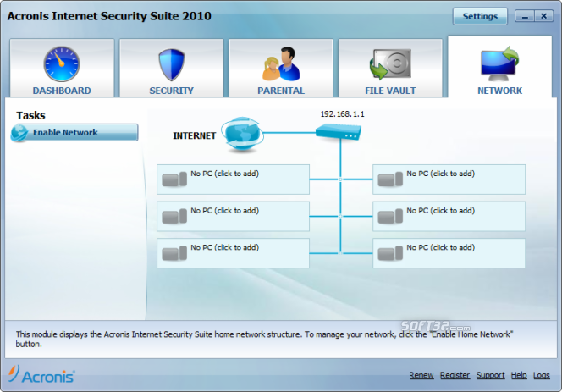Click PC icon in top-right No PC slot
The image size is (562, 392).
[x=390, y=179]
